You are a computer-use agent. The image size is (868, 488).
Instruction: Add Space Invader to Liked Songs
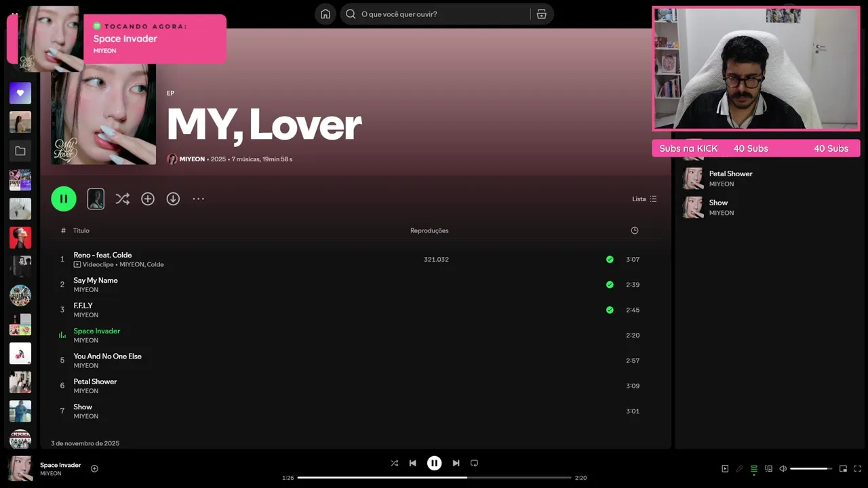(94, 468)
